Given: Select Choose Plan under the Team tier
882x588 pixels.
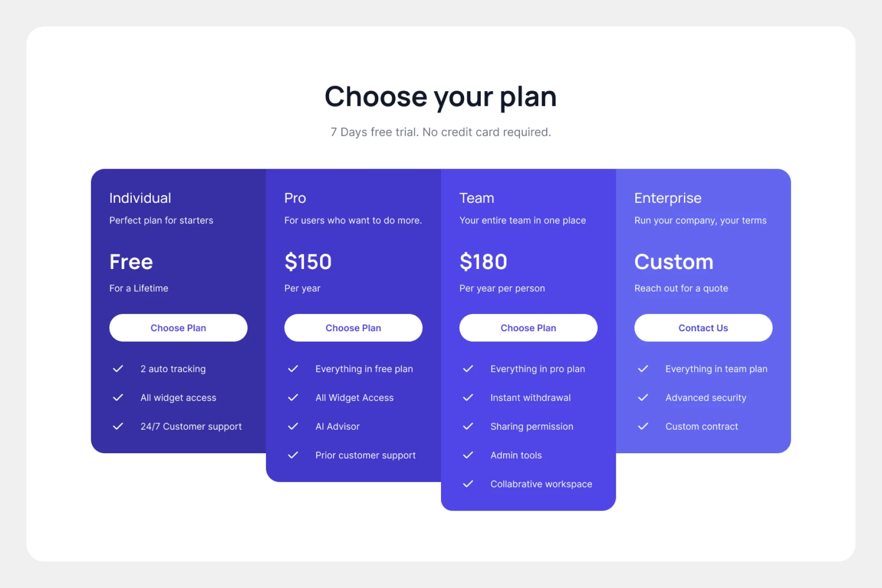Looking at the screenshot, I should (x=528, y=328).
